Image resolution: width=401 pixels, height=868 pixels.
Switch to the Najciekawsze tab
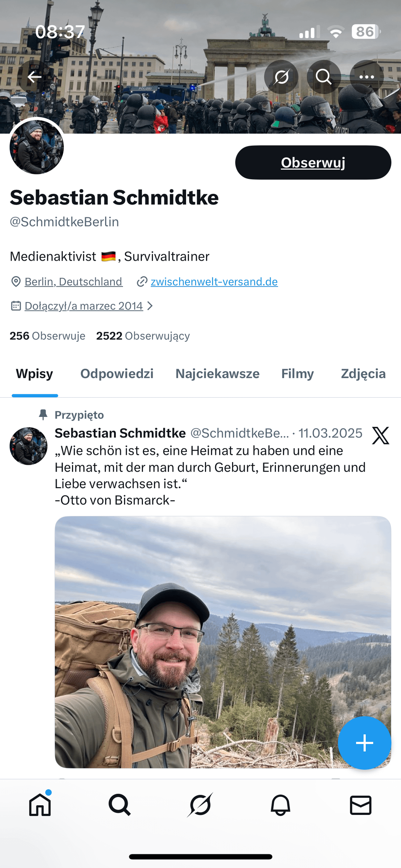217,373
